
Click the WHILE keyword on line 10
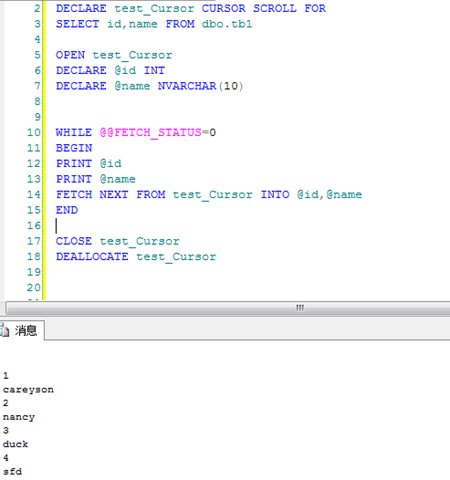coord(74,133)
